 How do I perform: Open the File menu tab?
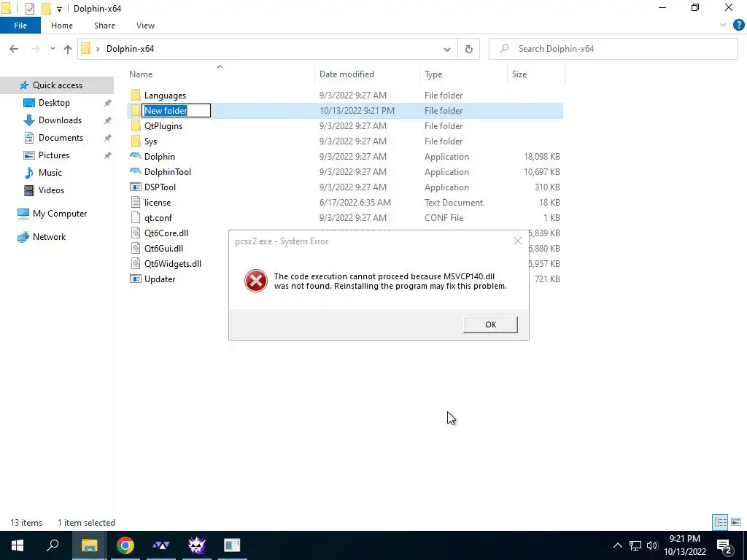[x=20, y=26]
